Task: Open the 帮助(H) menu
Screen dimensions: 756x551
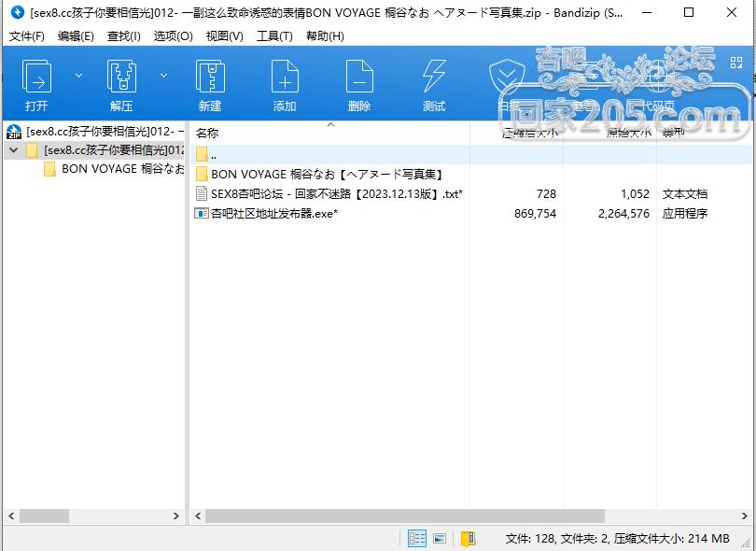Action: pos(325,35)
